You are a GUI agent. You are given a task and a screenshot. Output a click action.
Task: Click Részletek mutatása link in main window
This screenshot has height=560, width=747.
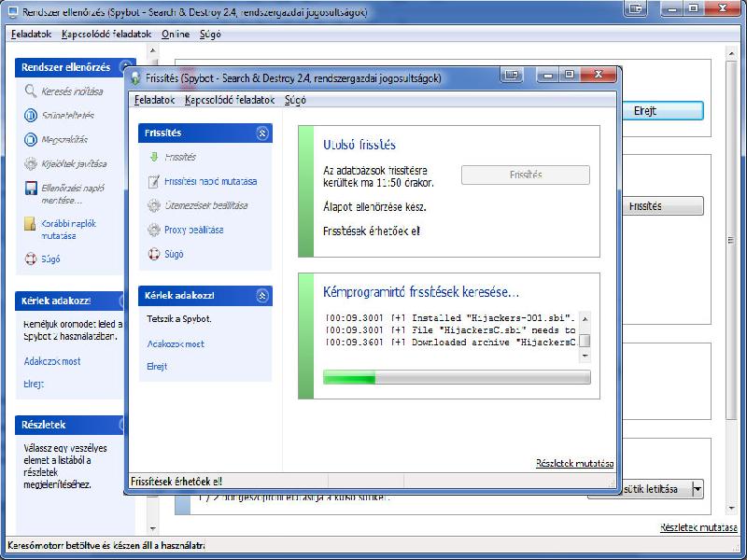point(698,527)
